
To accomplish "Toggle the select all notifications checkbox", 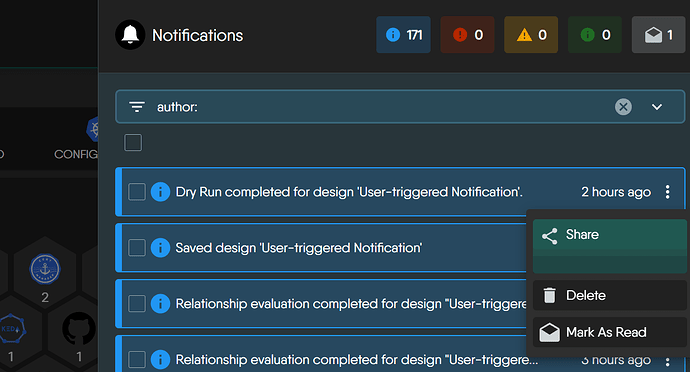I will (x=133, y=143).
